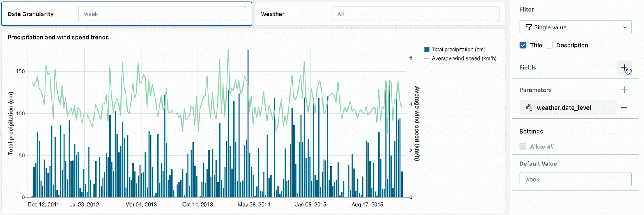Image resolution: width=644 pixels, height=215 pixels.
Task: Uncheck the Title checkbox
Action: click(x=523, y=45)
